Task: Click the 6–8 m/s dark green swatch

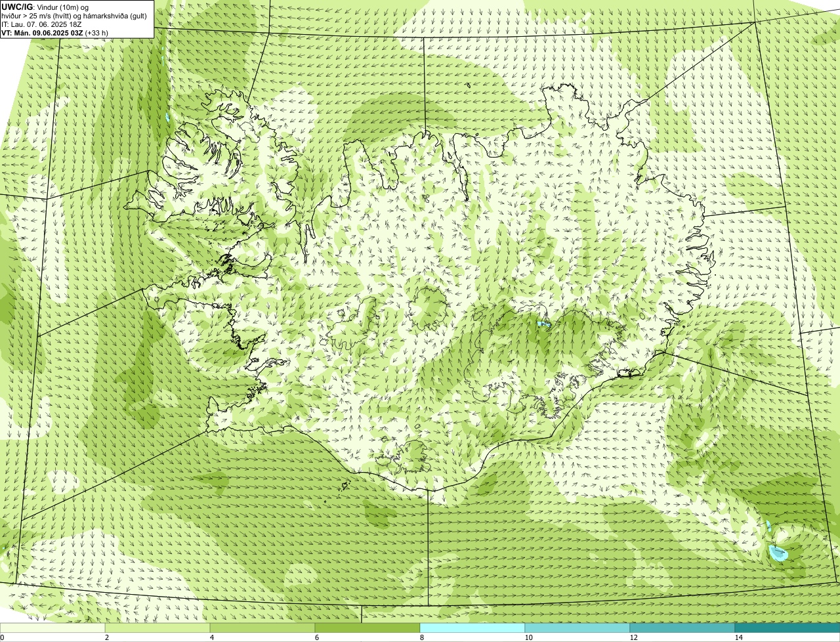Action: [367, 628]
